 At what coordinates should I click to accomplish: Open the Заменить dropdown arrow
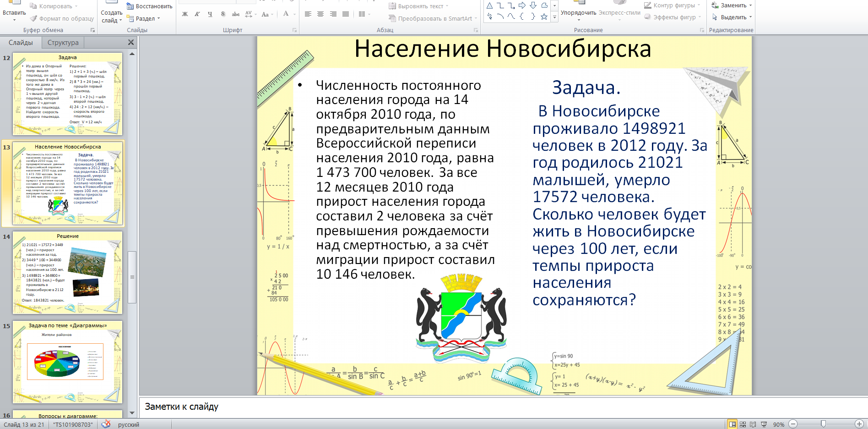pyautogui.click(x=750, y=5)
